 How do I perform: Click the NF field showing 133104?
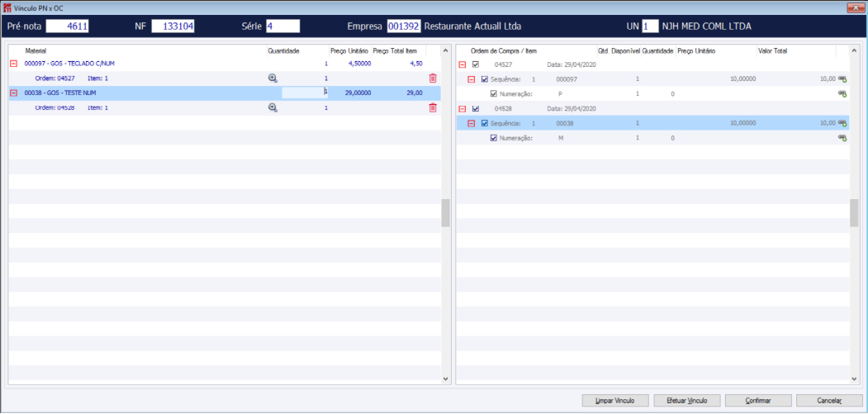[x=173, y=26]
